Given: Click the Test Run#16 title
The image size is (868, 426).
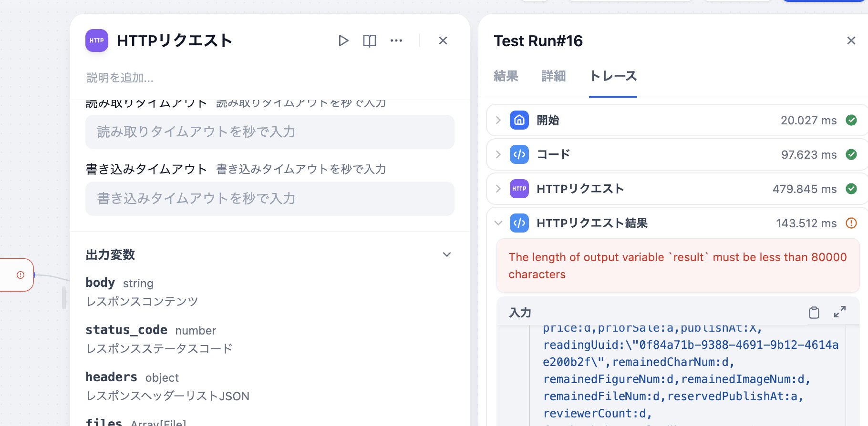Looking at the screenshot, I should tap(538, 41).
